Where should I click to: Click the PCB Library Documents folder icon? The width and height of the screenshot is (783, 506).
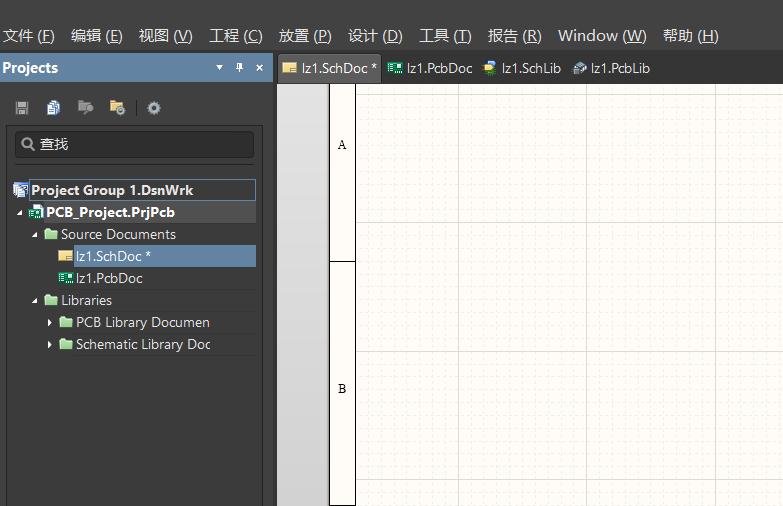click(x=66, y=322)
